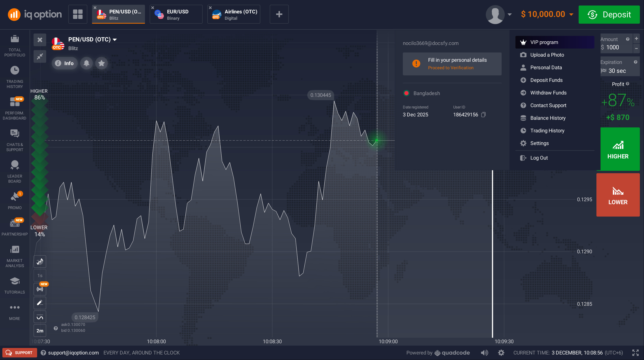The image size is (644, 360).
Task: Open the chart type tool icon
Action: [40, 261]
